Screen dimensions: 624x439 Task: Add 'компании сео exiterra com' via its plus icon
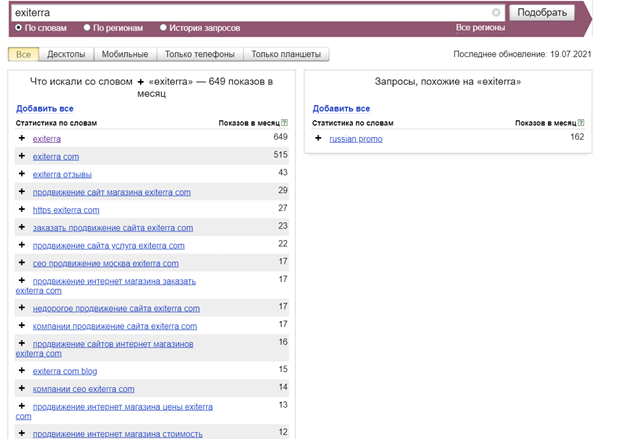22,388
